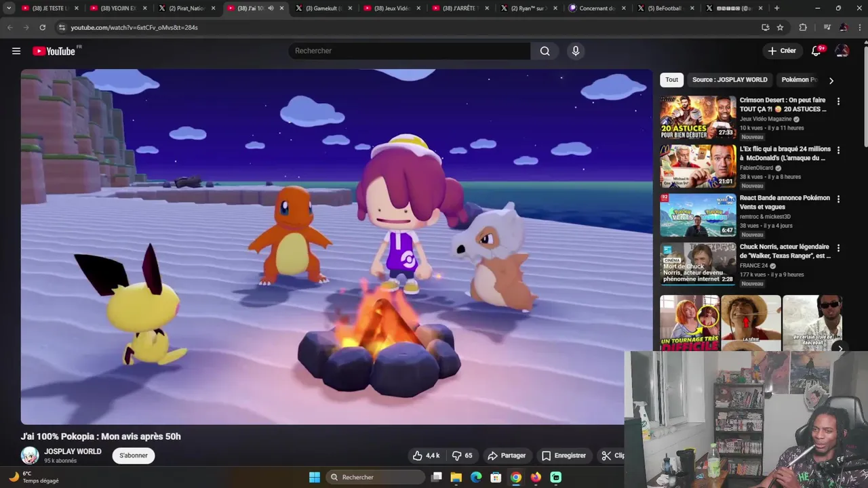The width and height of the screenshot is (868, 488).
Task: Open the McDonald's flic video thumbnail
Action: [698, 166]
